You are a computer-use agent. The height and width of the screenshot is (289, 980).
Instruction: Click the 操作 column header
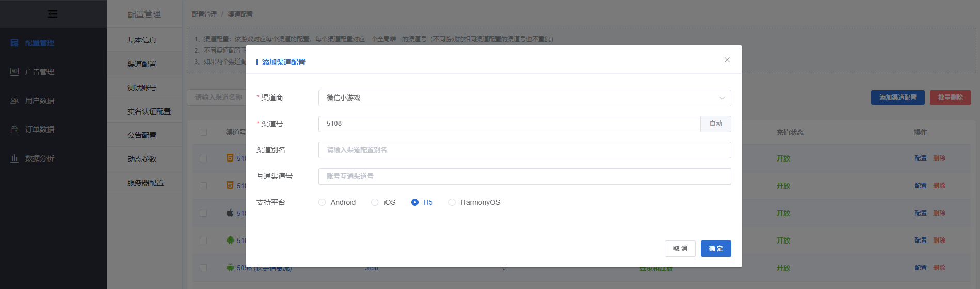[x=921, y=132]
